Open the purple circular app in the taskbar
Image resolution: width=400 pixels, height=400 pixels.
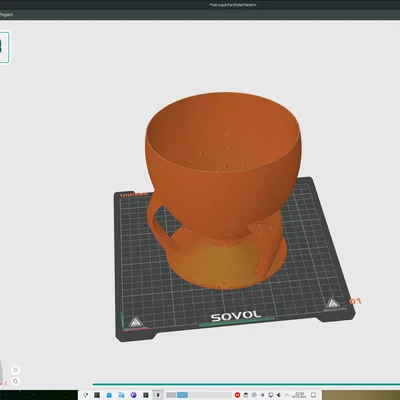pos(133,395)
